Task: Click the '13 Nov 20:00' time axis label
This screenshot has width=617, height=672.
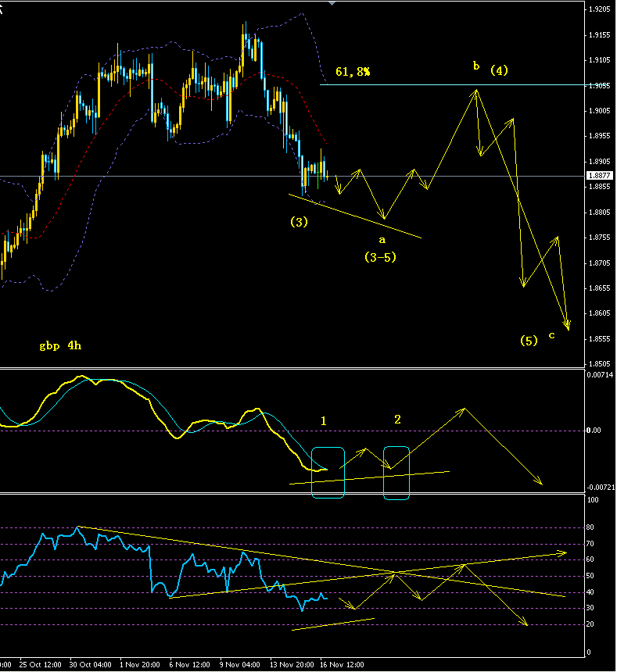Action: pyautogui.click(x=292, y=665)
